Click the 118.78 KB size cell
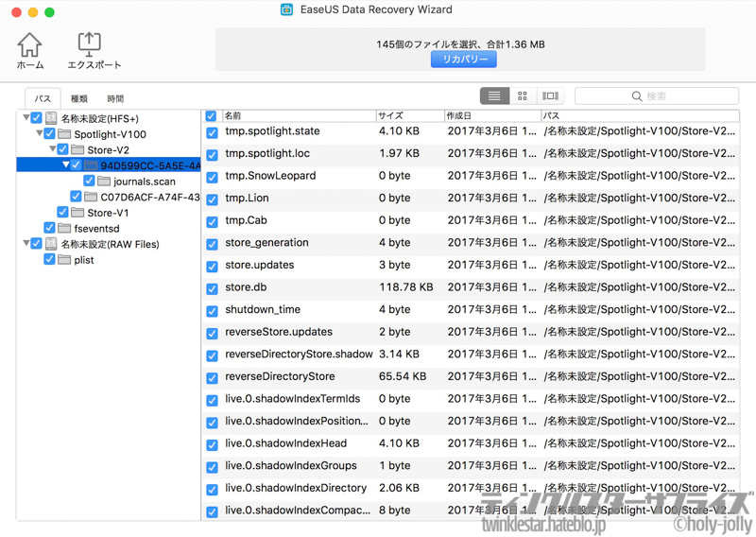This screenshot has width=756, height=537. point(406,287)
